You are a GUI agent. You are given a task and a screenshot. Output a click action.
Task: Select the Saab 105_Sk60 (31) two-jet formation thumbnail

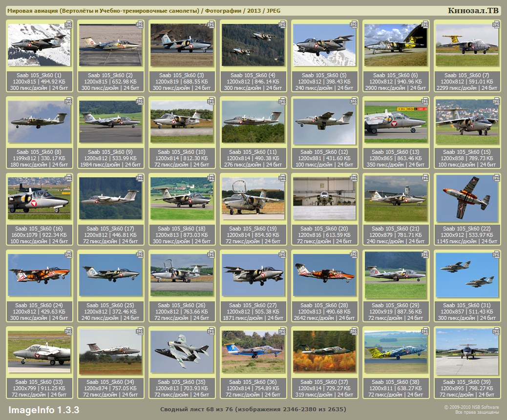point(467,275)
